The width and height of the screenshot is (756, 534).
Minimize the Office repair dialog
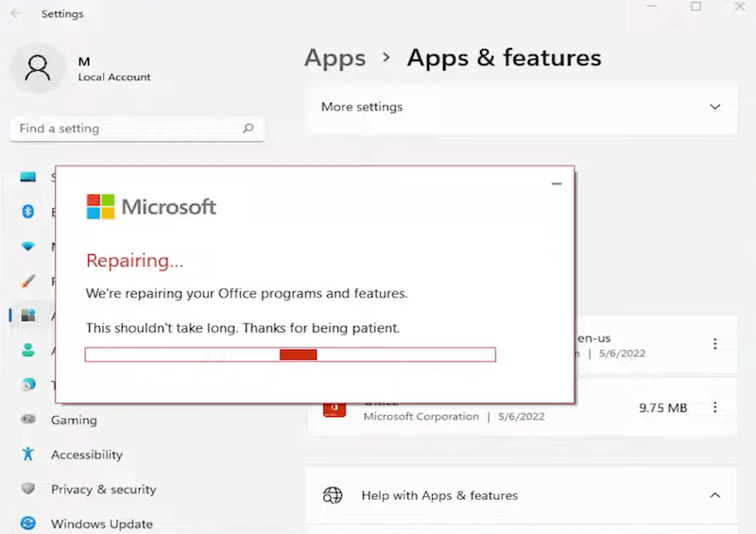point(557,183)
